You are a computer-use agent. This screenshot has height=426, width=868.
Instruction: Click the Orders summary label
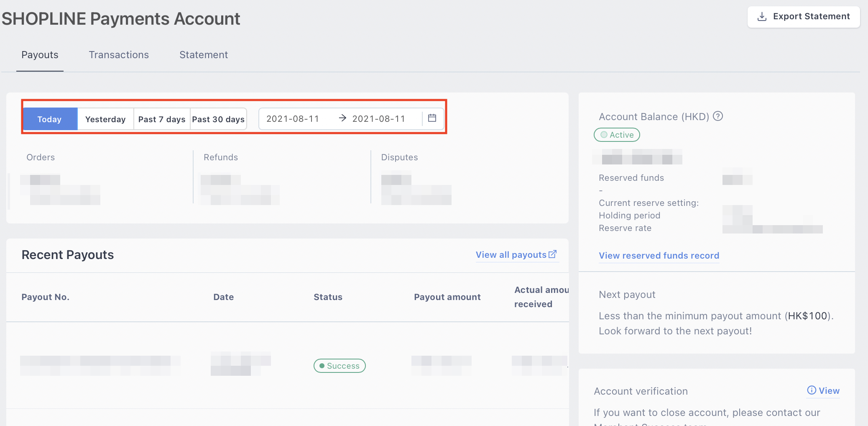41,157
